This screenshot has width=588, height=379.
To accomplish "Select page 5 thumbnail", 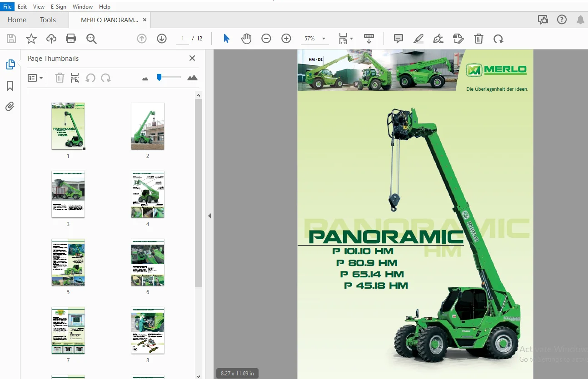I will coord(68,262).
